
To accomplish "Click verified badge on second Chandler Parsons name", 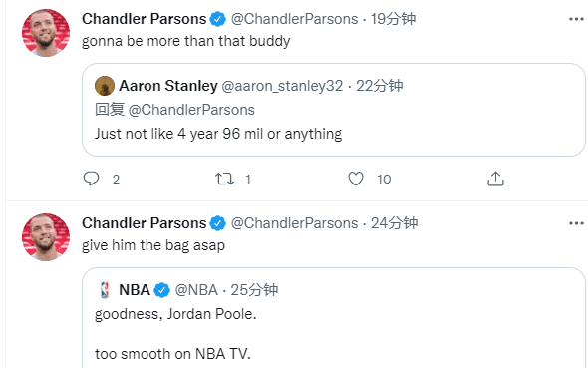I will 218,223.
